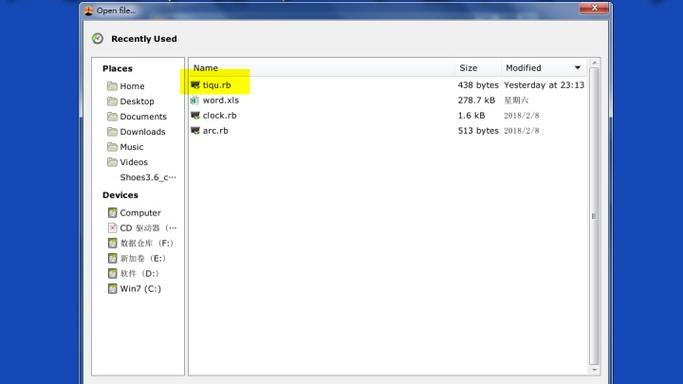
Task: Click the E: drive icon
Action: click(112, 259)
